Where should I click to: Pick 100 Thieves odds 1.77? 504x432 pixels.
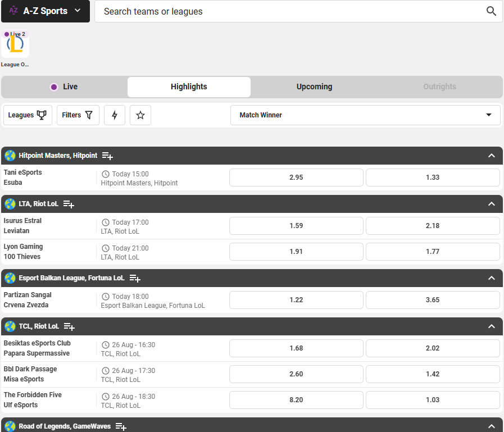click(433, 251)
